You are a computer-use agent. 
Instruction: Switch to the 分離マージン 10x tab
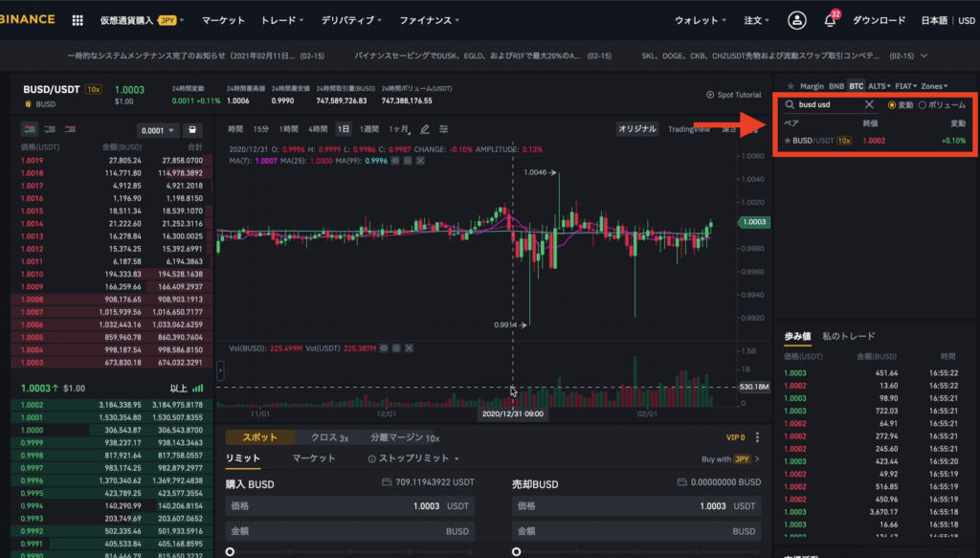405,437
